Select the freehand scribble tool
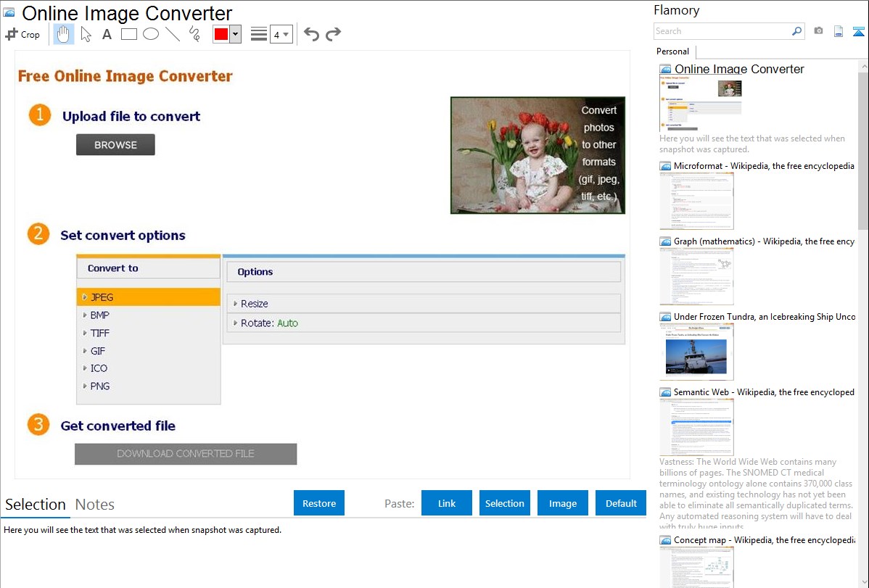 point(194,34)
